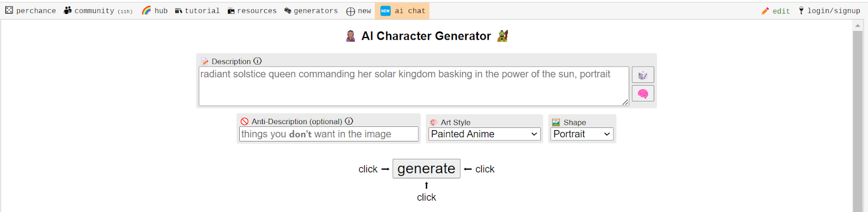Click the login/signup link
Viewport: 868px width, 212px height.
[829, 11]
